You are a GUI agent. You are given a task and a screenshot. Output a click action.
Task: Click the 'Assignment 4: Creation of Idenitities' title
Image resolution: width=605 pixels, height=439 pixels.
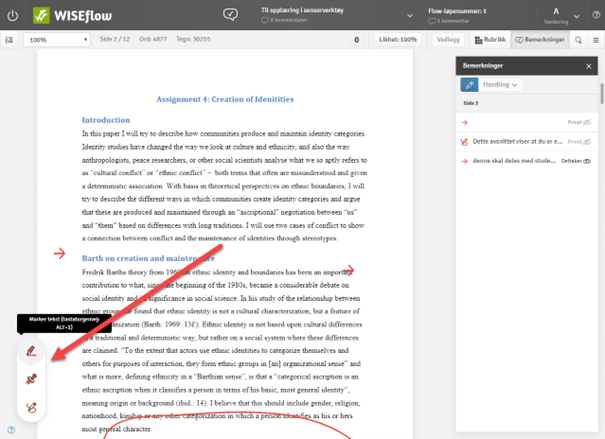[x=225, y=99]
